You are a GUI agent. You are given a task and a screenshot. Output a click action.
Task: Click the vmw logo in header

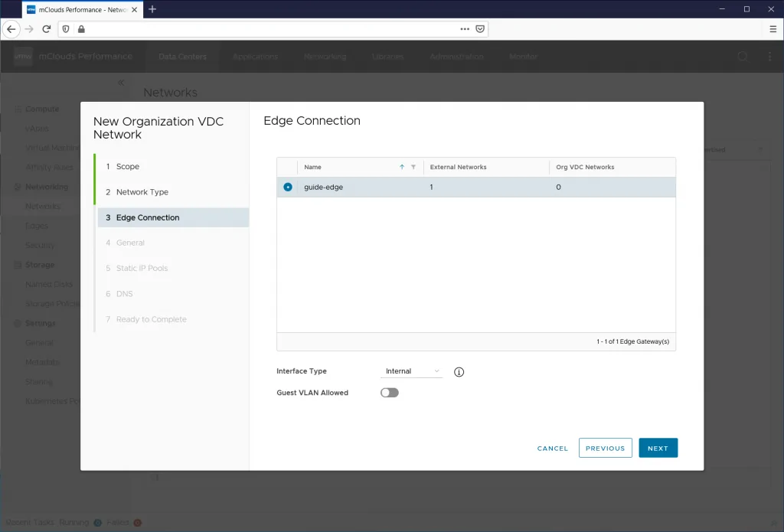click(23, 57)
